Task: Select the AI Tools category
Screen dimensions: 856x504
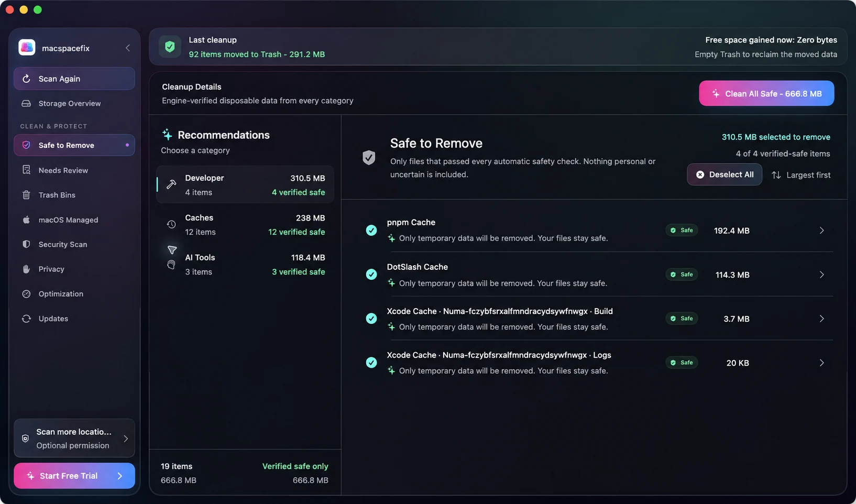Action: coord(245,265)
